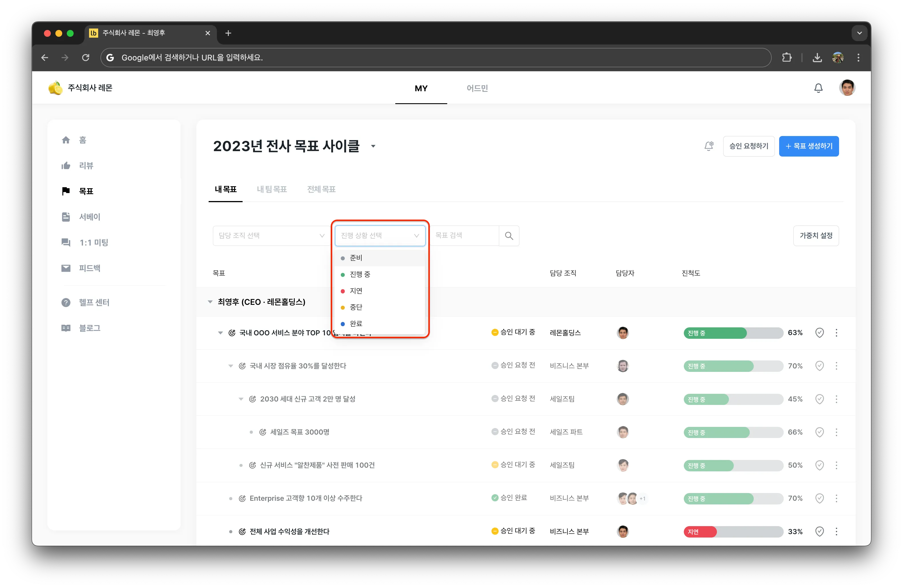Open the 담당 조직 선택 dropdown
The image size is (903, 588).
point(271,236)
